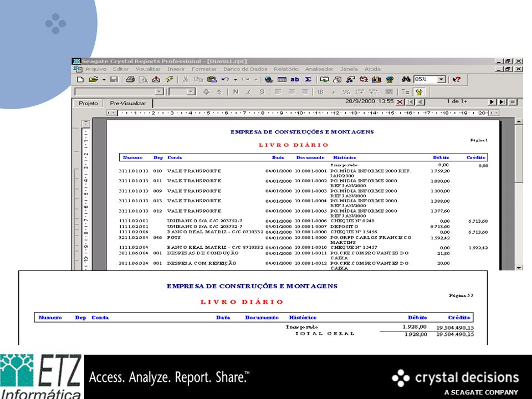Viewport: 532px width, 399px height.
Task: Jump to the last page button
Action: pyautogui.click(x=503, y=102)
